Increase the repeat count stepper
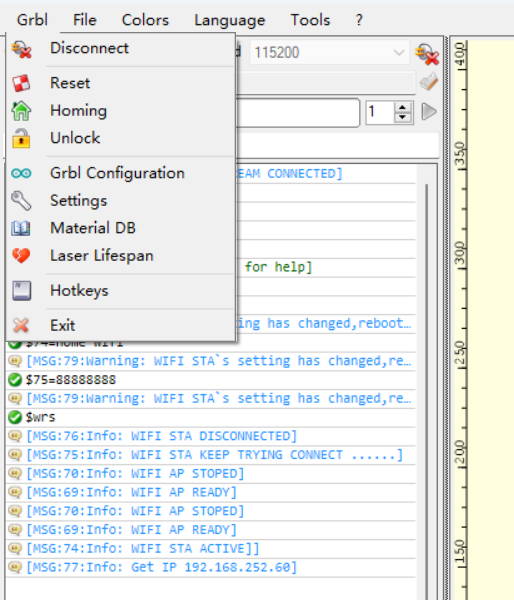 pos(402,108)
